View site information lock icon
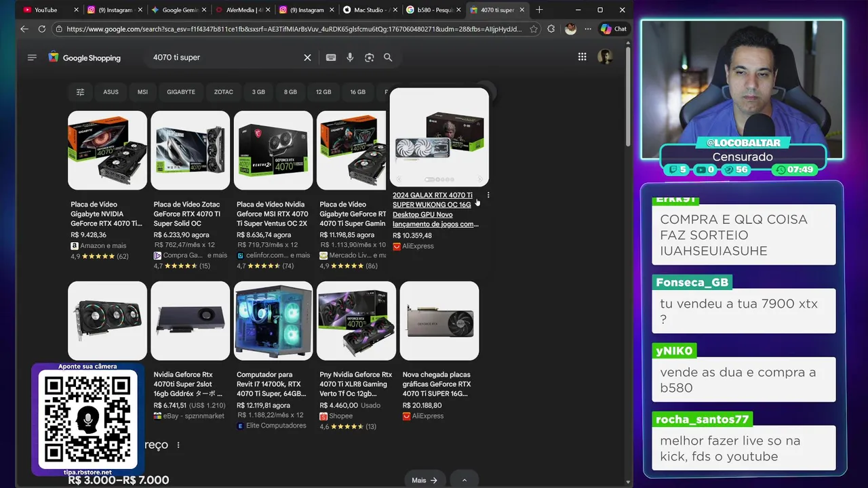The height and width of the screenshot is (488, 868). (59, 29)
